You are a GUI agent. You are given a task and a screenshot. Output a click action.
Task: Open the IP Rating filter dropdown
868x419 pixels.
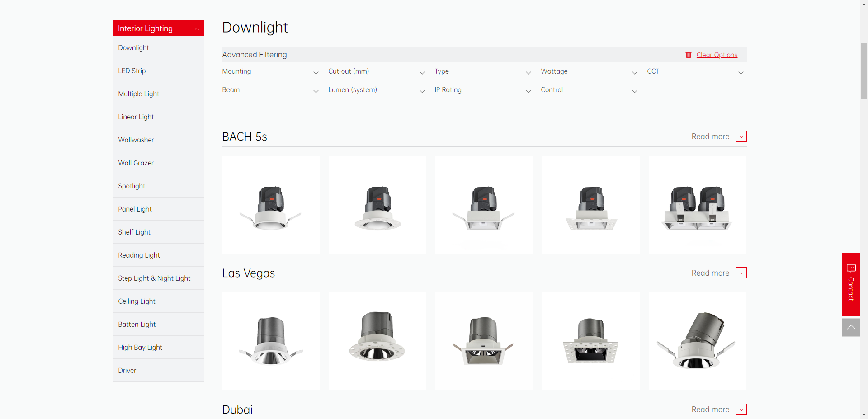[483, 90]
